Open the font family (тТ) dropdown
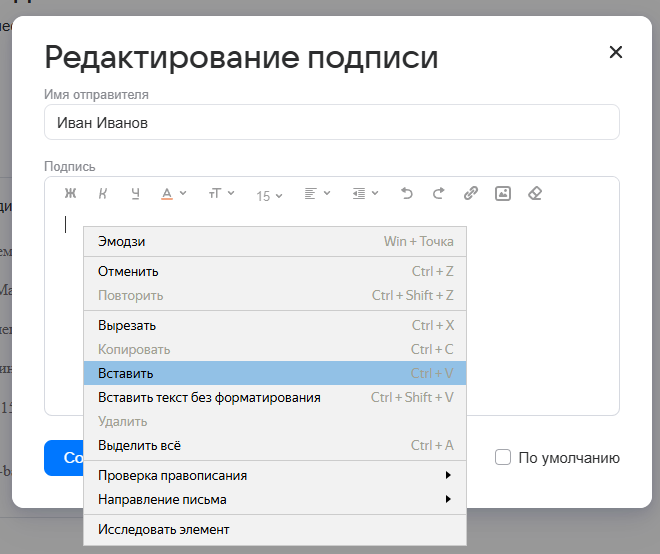Viewport: 660px width, 554px height. (221, 194)
